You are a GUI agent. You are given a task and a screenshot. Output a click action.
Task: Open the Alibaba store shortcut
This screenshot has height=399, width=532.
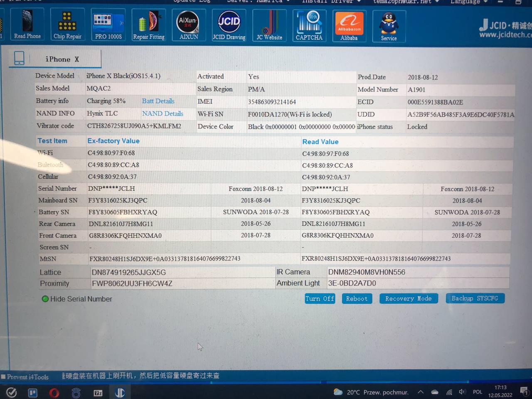(x=349, y=27)
